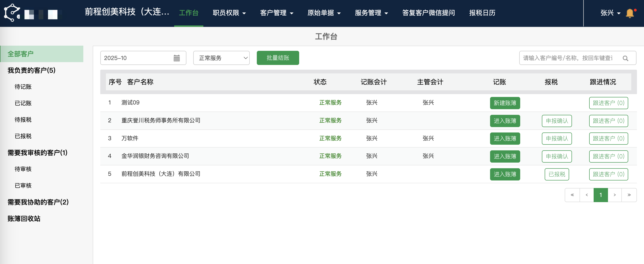
Task: Switch to the 工作台 tab
Action: 189,13
